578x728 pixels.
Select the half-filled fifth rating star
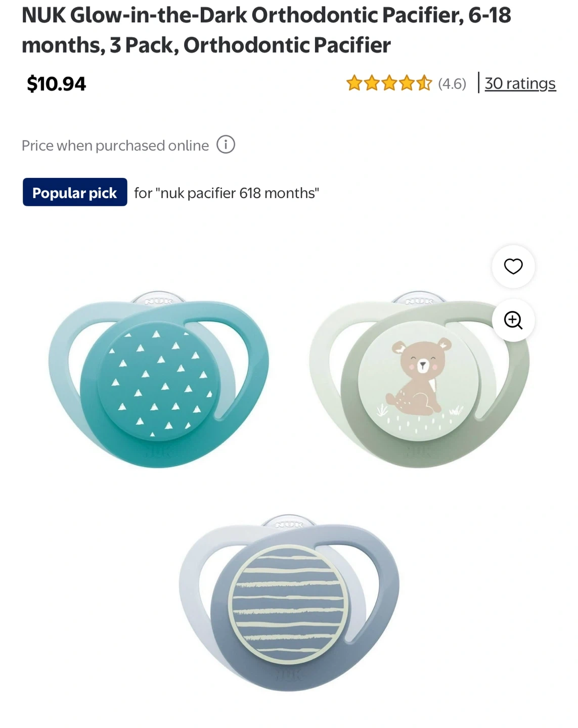424,83
